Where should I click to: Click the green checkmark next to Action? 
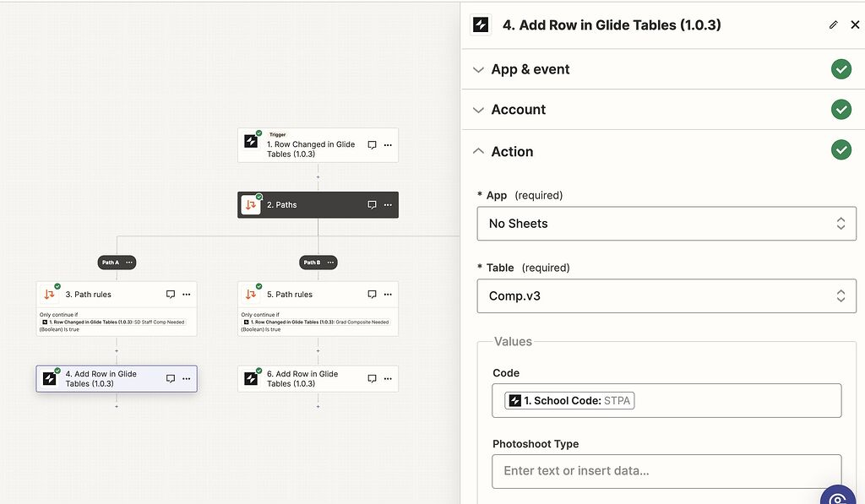841,149
